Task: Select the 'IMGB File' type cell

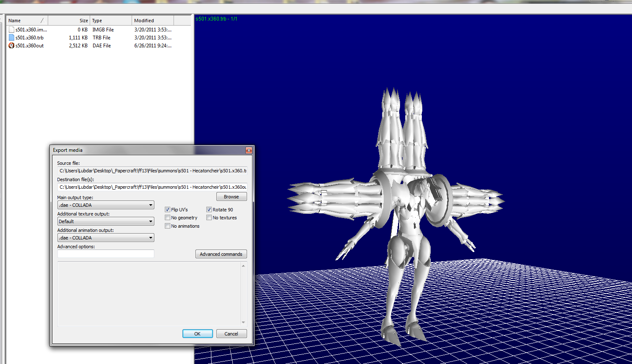Action: (x=103, y=30)
